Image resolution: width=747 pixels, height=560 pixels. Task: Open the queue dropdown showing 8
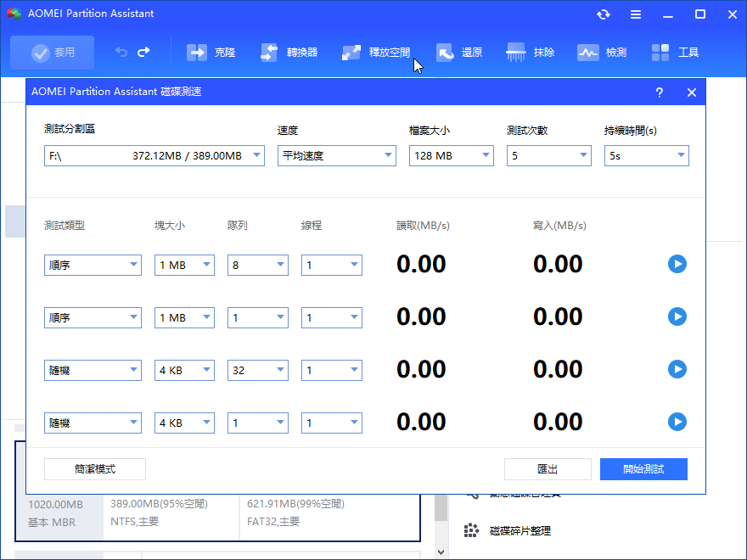pos(258,266)
